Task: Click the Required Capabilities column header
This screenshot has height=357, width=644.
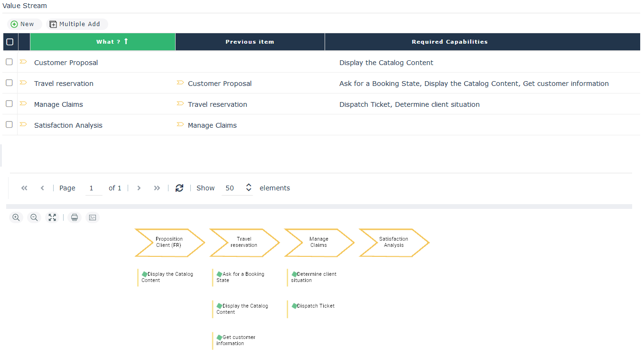Action: pos(449,42)
